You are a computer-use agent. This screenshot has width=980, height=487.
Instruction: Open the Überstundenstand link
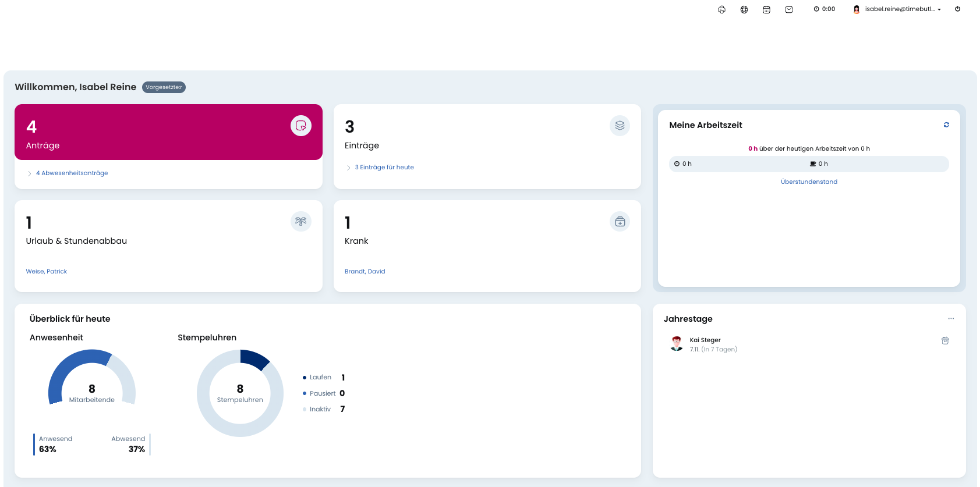[809, 182]
